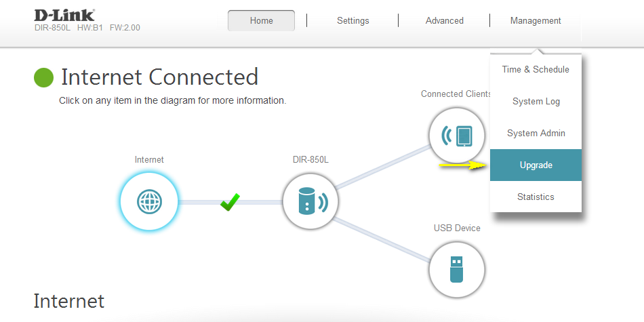Screen dimensions: 644x322
Task: Click the highlighted Upgrade menu item
Action: tap(536, 165)
